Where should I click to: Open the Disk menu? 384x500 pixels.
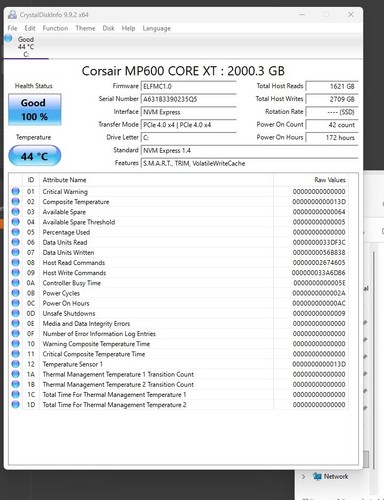click(x=108, y=28)
